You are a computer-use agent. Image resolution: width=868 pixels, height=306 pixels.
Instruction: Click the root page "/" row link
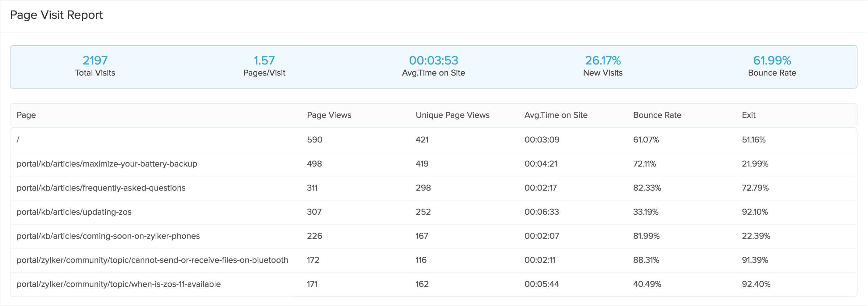(x=18, y=140)
